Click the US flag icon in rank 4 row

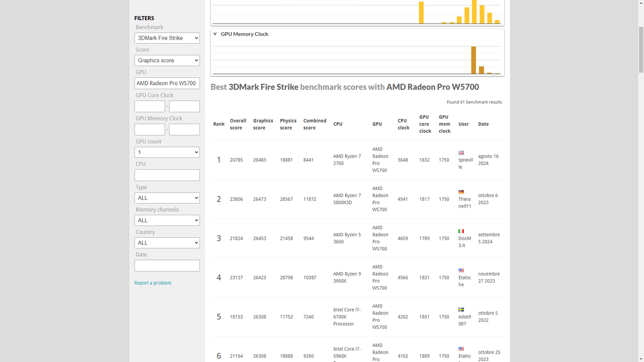[461, 270]
